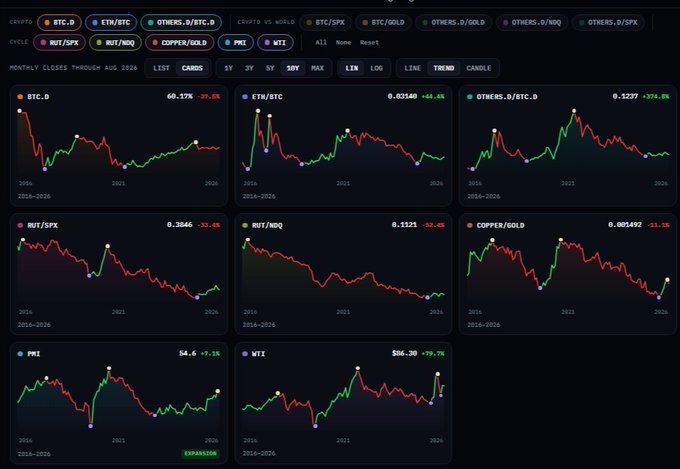This screenshot has height=469, width=680.
Task: Enable the OTHERS.D/SPX series chip
Action: point(608,23)
